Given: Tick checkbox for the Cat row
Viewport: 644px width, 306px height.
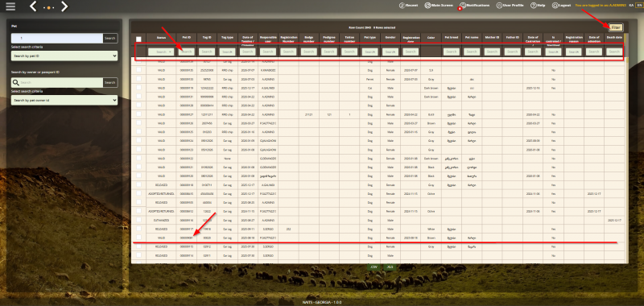Looking at the screenshot, I should (138, 88).
